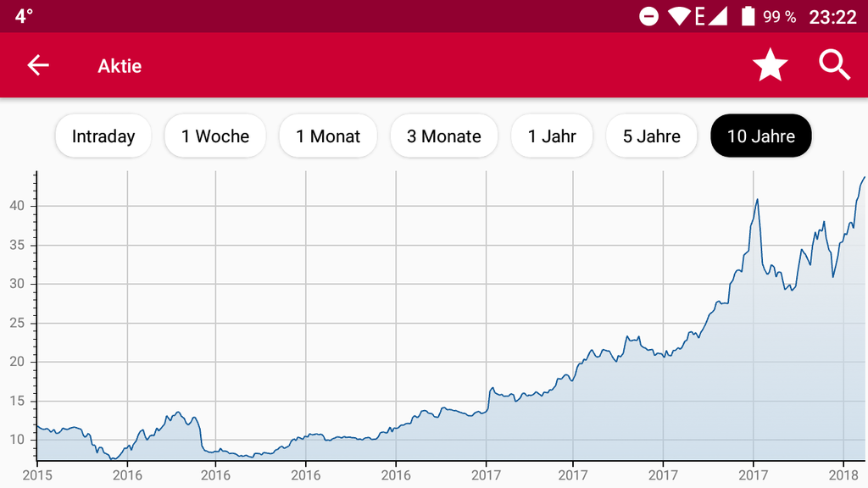
Task: Tap the battery icon in status bar
Action: (x=748, y=16)
